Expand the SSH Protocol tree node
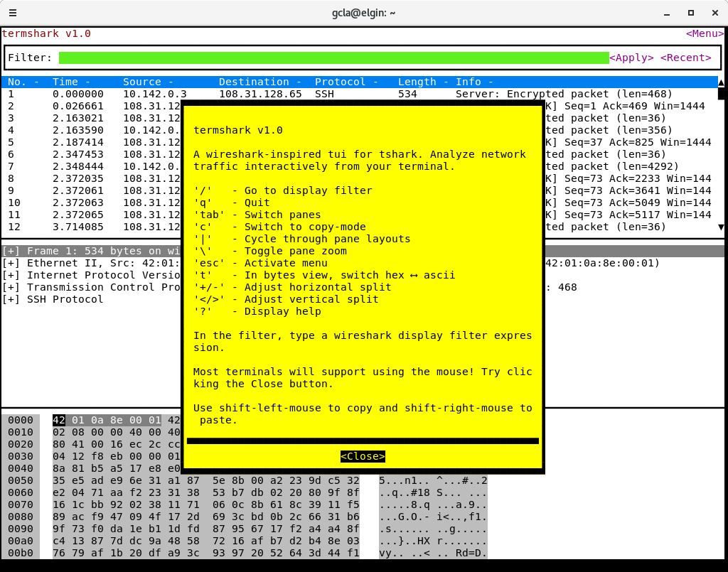Screen dimensions: 728x572 [x=11, y=299]
